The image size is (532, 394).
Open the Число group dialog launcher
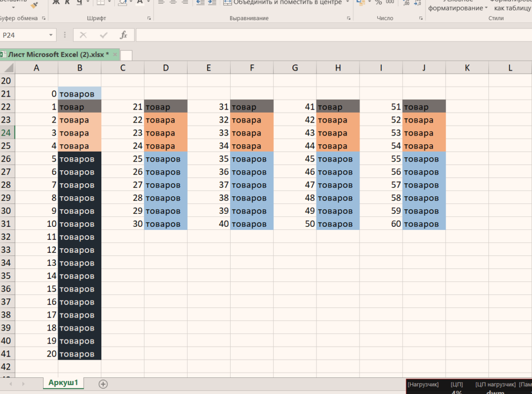click(421, 18)
